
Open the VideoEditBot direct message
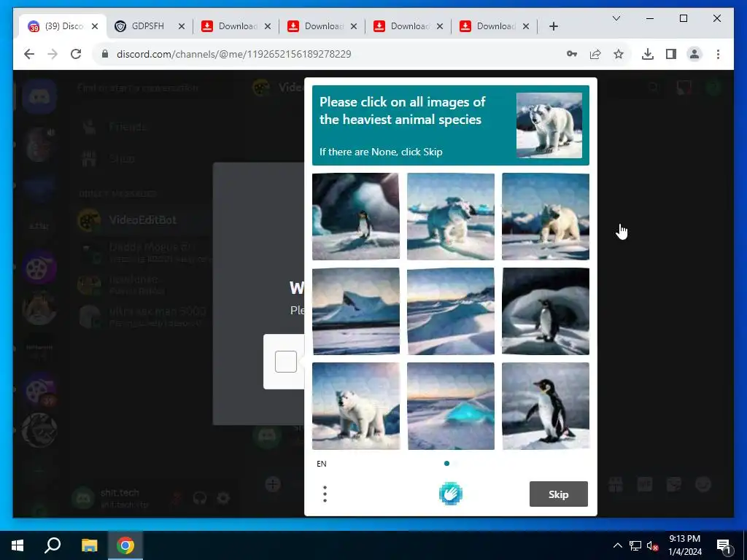143,220
